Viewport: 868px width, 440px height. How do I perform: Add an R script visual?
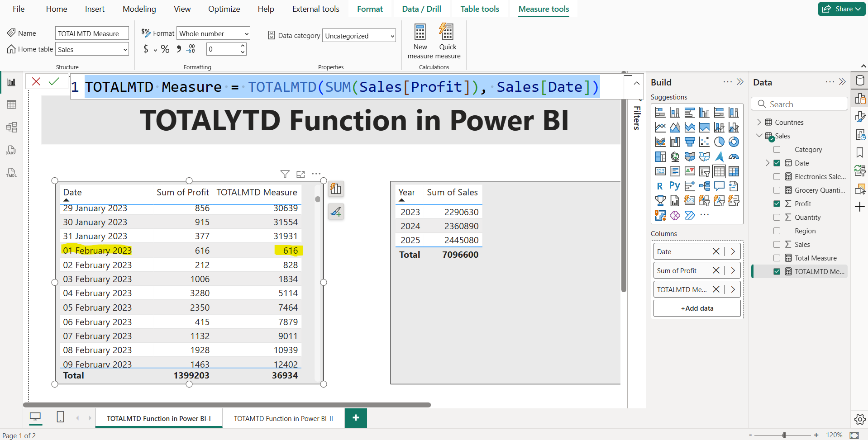click(660, 186)
